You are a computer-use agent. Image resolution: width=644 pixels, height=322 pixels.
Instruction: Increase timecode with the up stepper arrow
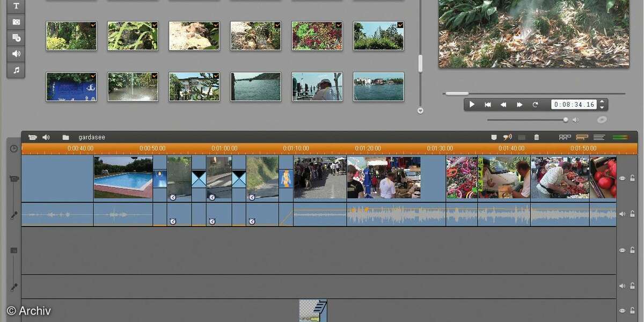(602, 102)
